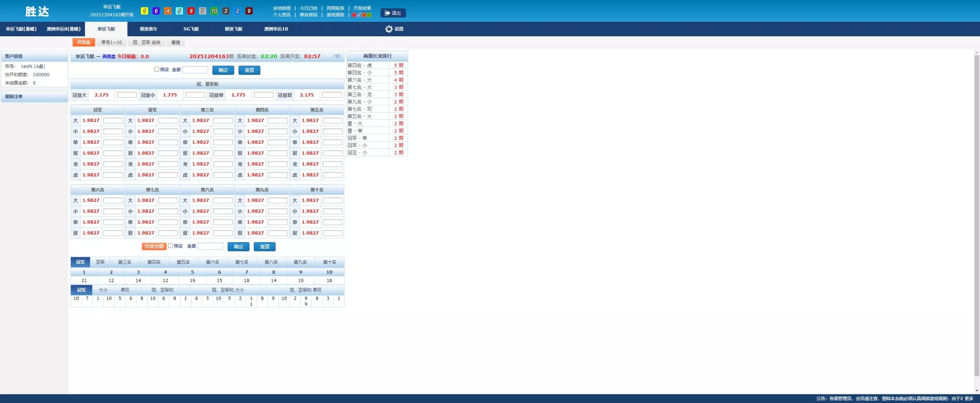Click the orange number 4 ball
Image resolution: width=980 pixels, height=403 pixels.
click(168, 11)
